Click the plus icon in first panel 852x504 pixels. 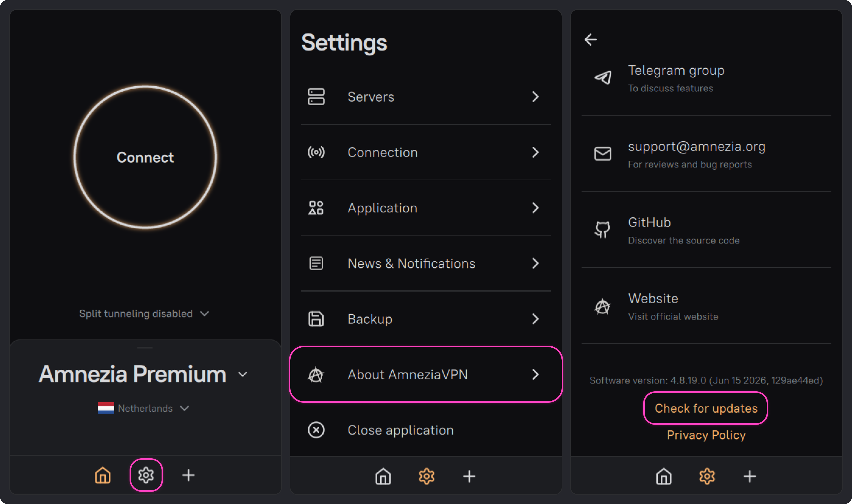tap(189, 475)
